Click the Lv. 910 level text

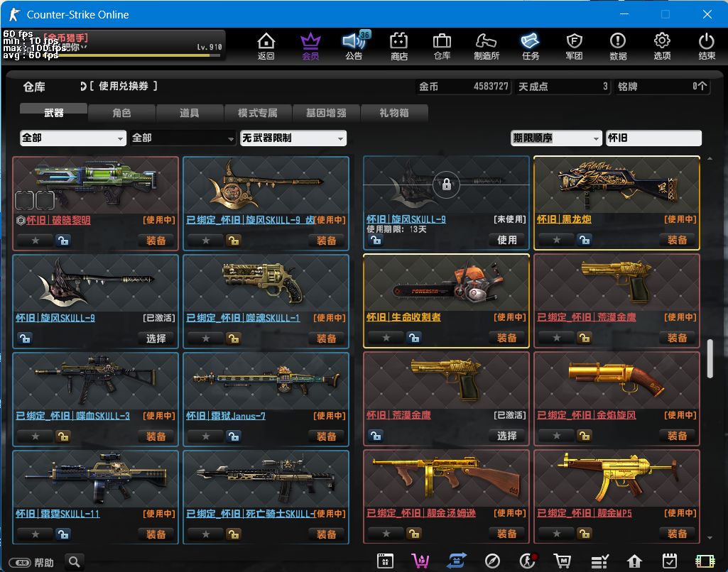tap(210, 47)
